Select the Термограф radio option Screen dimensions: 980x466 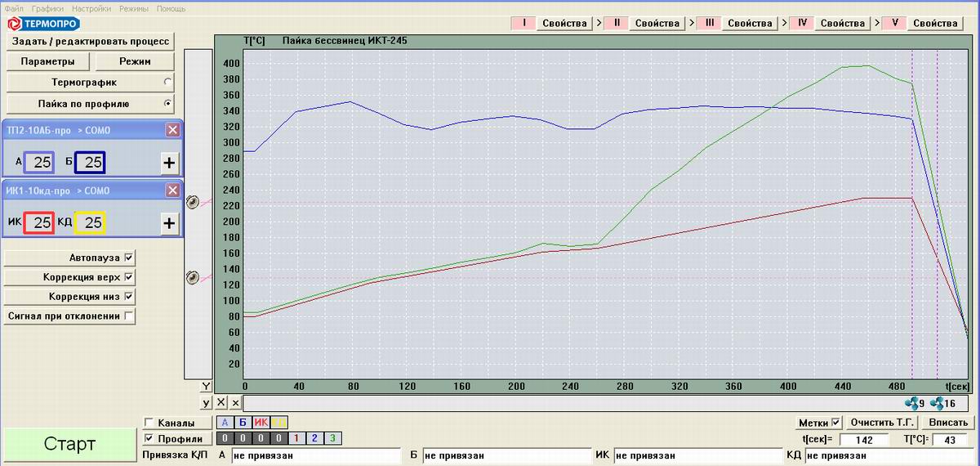pyautogui.click(x=167, y=82)
